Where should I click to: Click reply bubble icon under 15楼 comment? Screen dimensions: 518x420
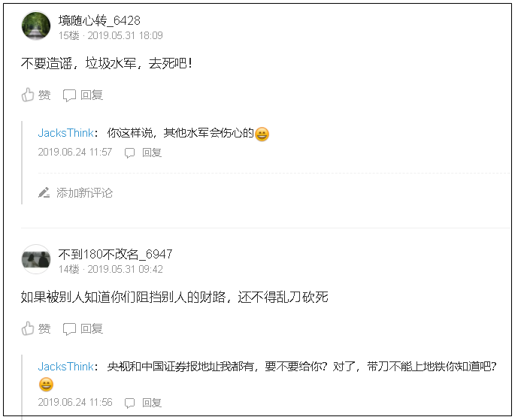pos(69,95)
